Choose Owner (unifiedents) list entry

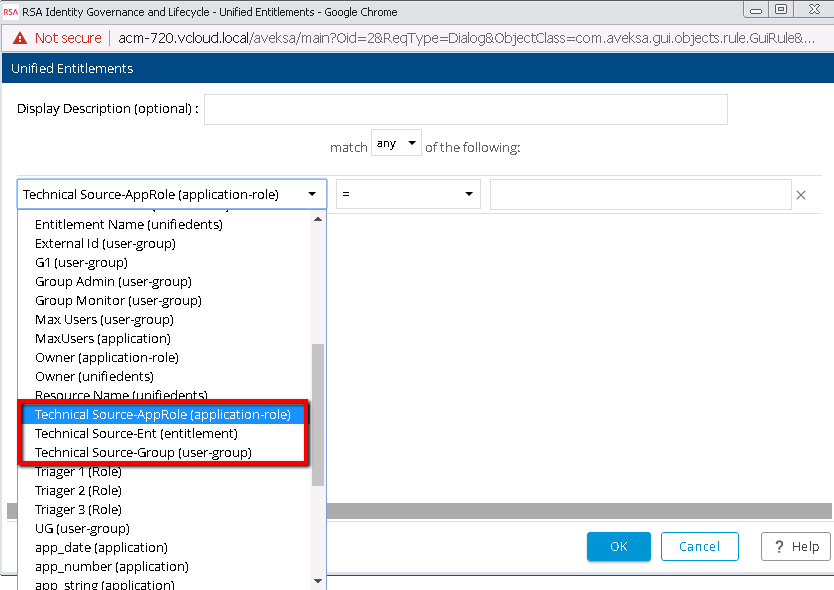[x=94, y=377]
